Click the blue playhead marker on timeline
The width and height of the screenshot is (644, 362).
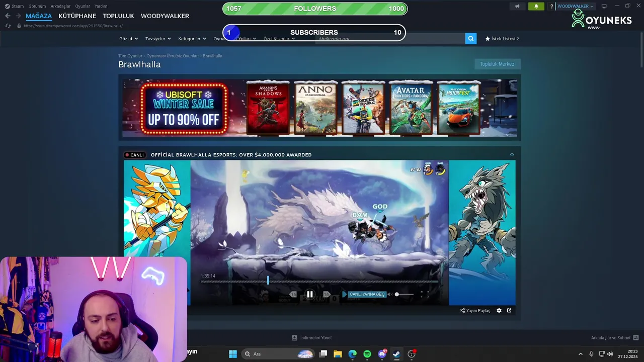[268, 280]
